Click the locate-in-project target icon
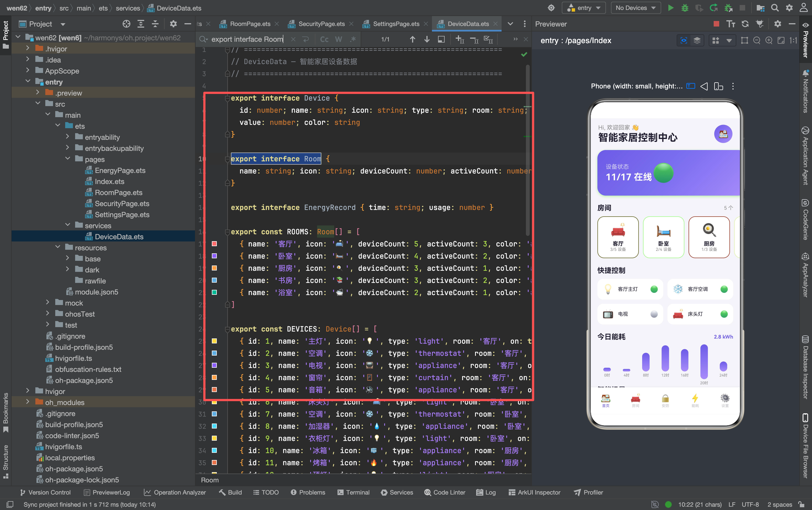This screenshot has width=812, height=510. (126, 23)
